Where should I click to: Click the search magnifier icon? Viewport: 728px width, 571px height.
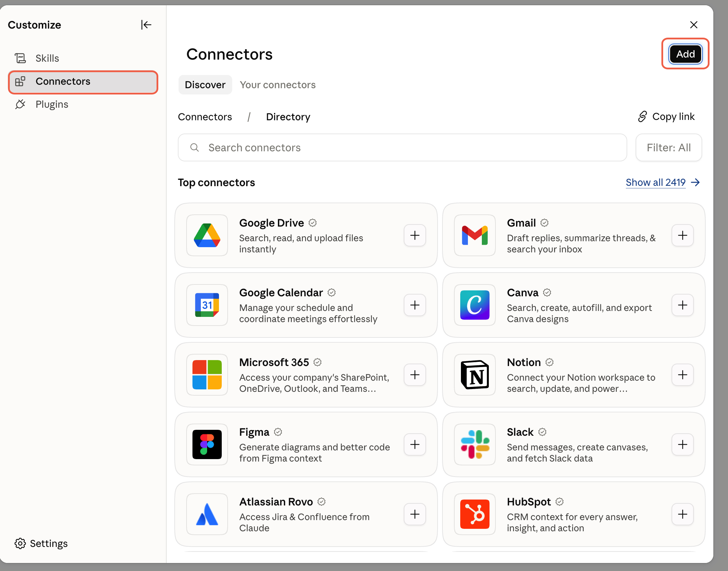(195, 147)
